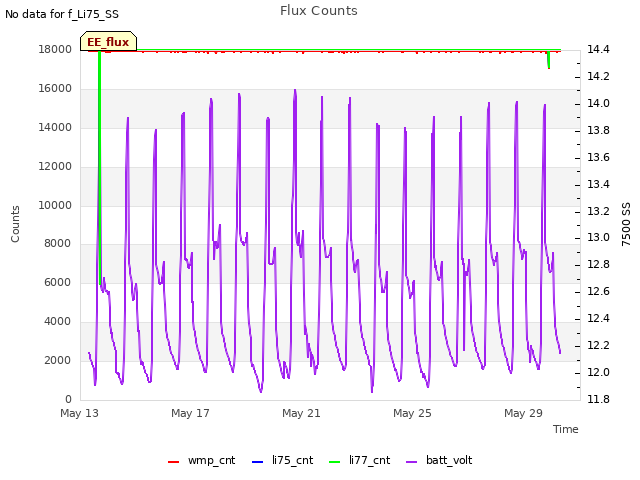
Task: Click the EE_flux annotation label
Action: pos(108,42)
